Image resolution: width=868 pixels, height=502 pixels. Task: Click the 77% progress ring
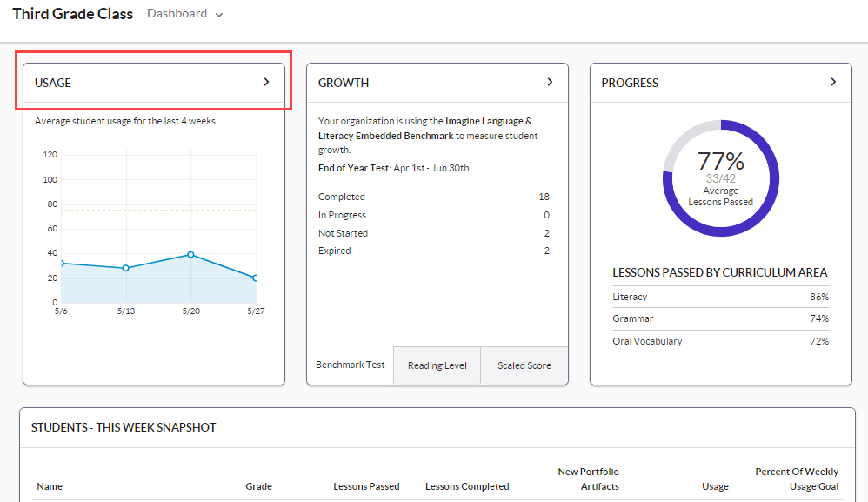tap(720, 178)
